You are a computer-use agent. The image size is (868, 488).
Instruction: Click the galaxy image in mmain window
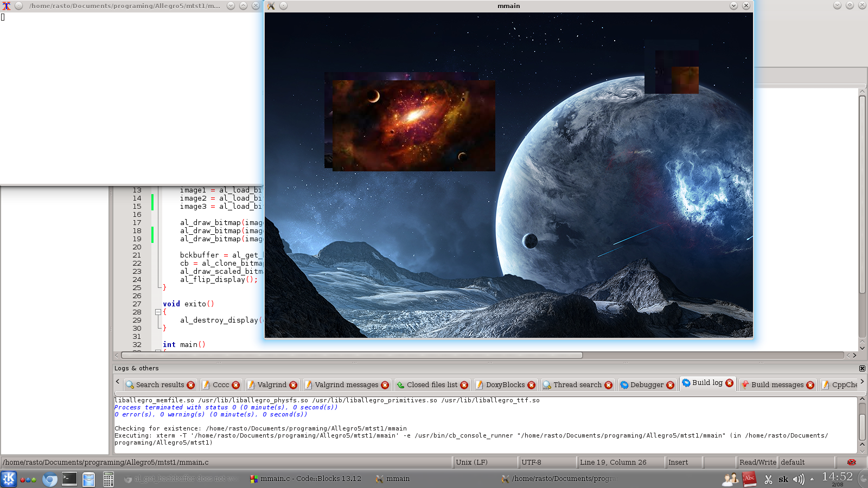[x=413, y=125]
